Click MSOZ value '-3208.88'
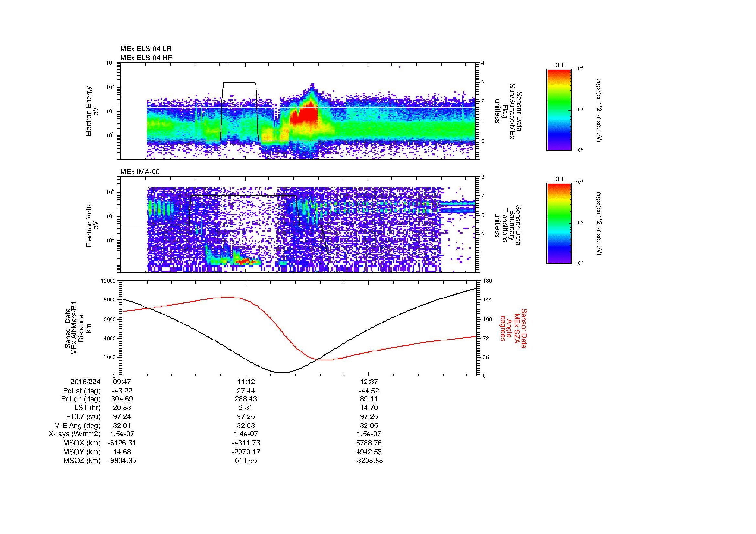The width and height of the screenshot is (756, 534). pyautogui.click(x=369, y=461)
